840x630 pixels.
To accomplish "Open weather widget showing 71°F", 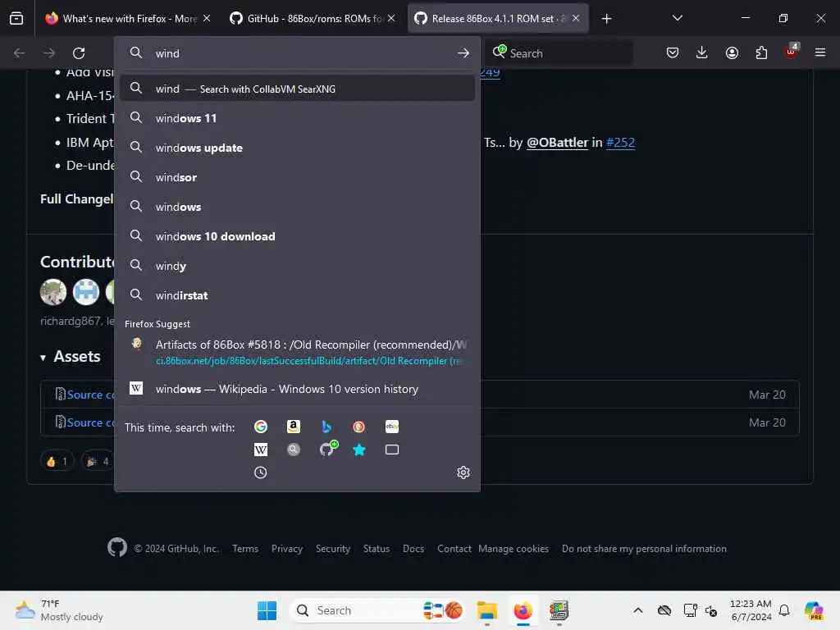I will pyautogui.click(x=59, y=610).
